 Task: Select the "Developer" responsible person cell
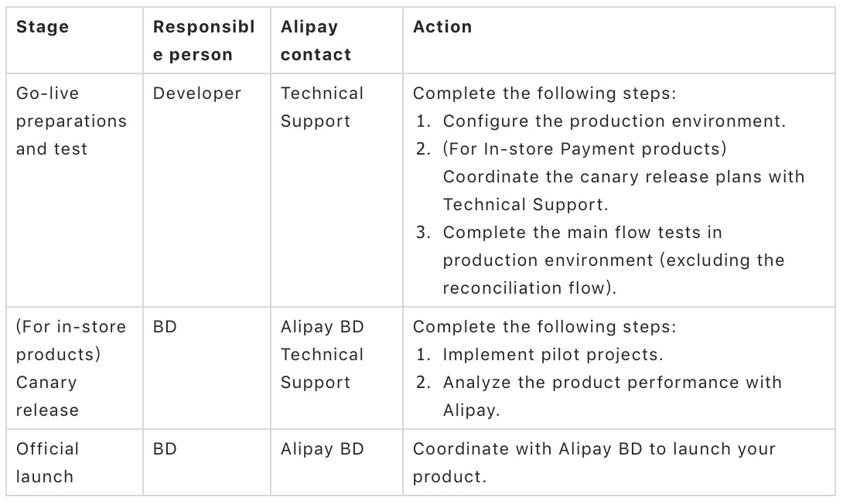(x=197, y=94)
